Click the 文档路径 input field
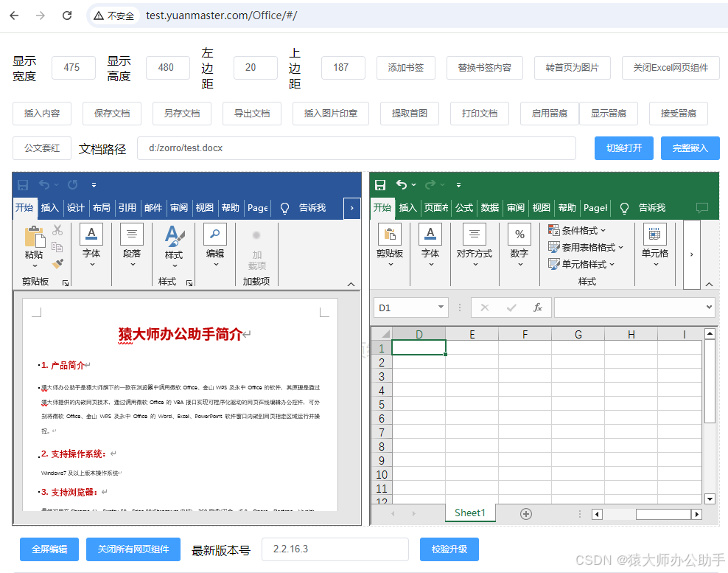The image size is (728, 573). [x=357, y=148]
